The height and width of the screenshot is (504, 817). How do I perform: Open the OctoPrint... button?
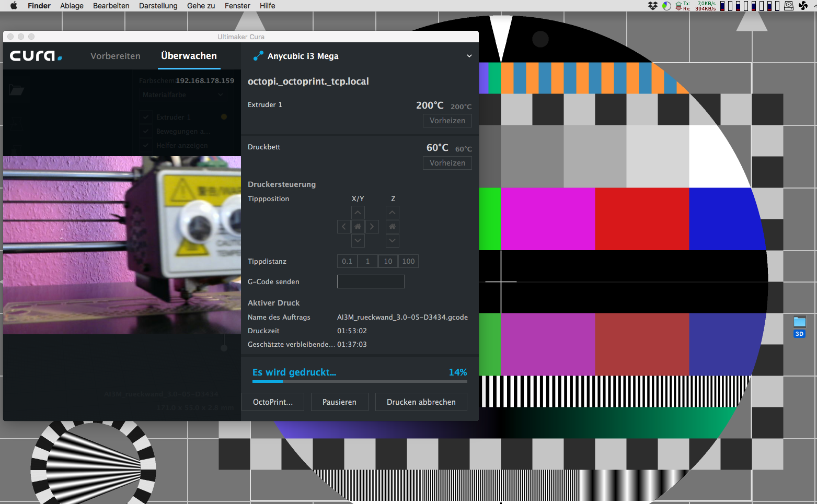click(x=272, y=402)
